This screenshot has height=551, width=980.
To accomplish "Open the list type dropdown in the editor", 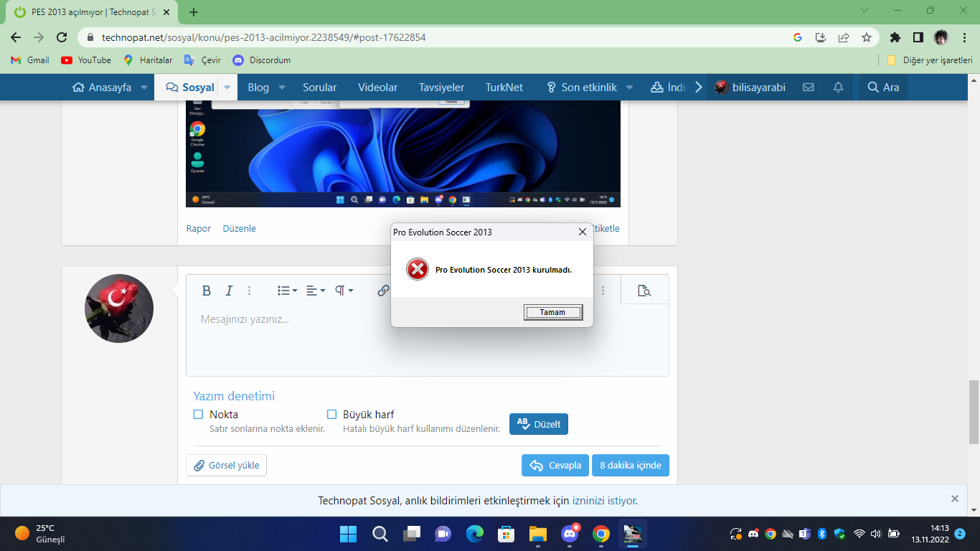I will (287, 291).
